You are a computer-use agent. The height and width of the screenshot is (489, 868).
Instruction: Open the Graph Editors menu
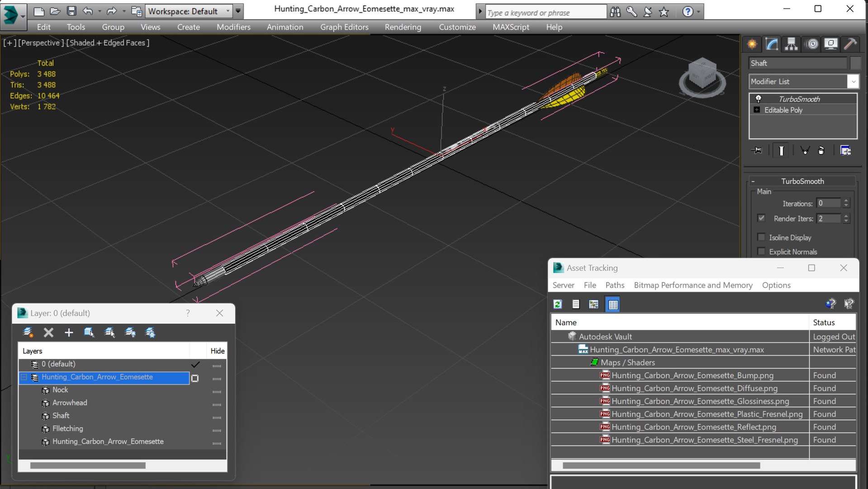tap(344, 27)
